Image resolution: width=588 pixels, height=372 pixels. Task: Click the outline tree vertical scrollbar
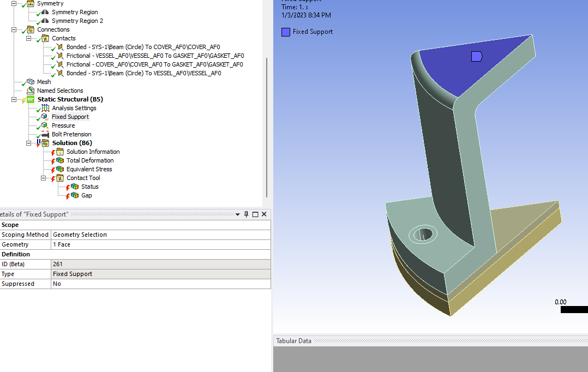(267, 128)
